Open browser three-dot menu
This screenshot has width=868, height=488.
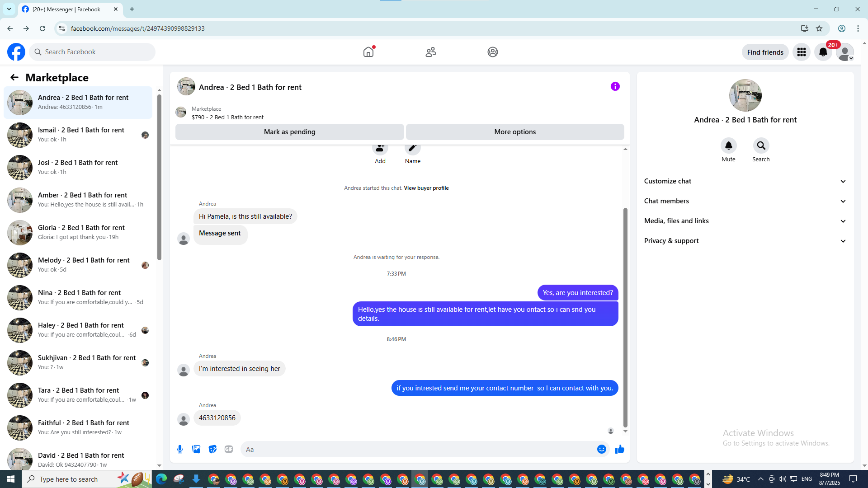coord(858,28)
